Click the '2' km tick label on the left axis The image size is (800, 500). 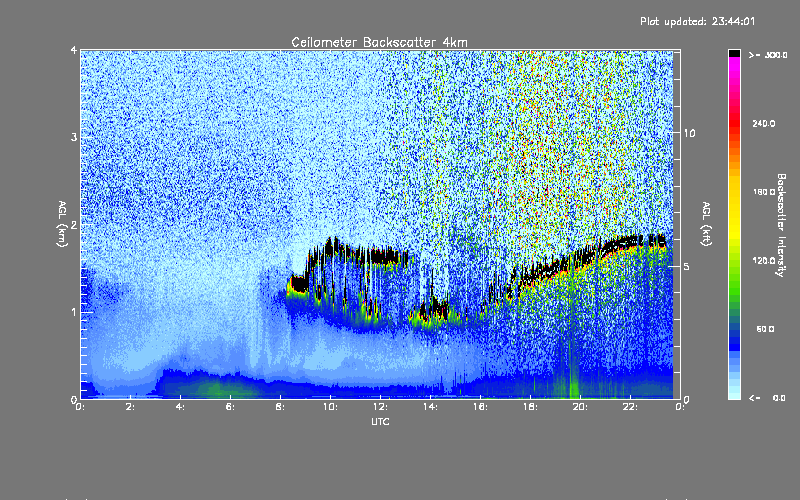point(74,224)
